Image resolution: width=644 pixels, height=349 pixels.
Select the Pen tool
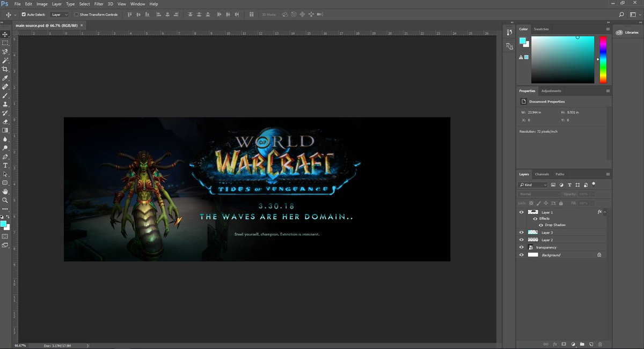click(5, 157)
